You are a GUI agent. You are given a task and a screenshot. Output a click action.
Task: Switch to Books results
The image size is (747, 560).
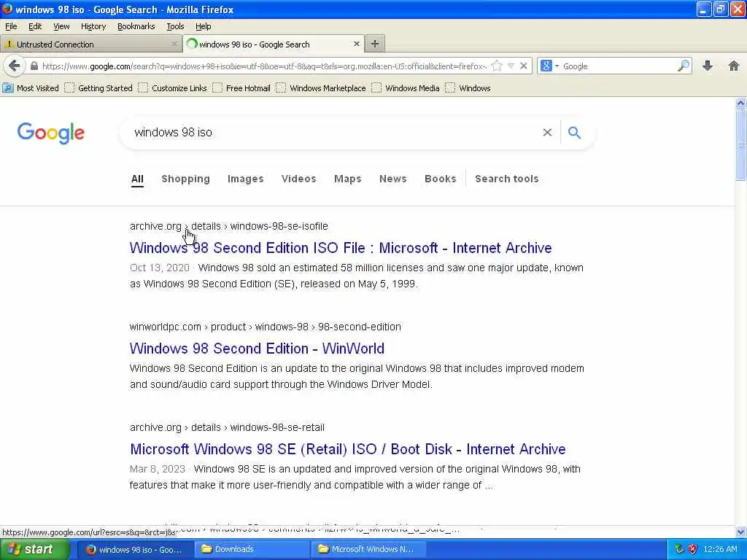pos(440,179)
